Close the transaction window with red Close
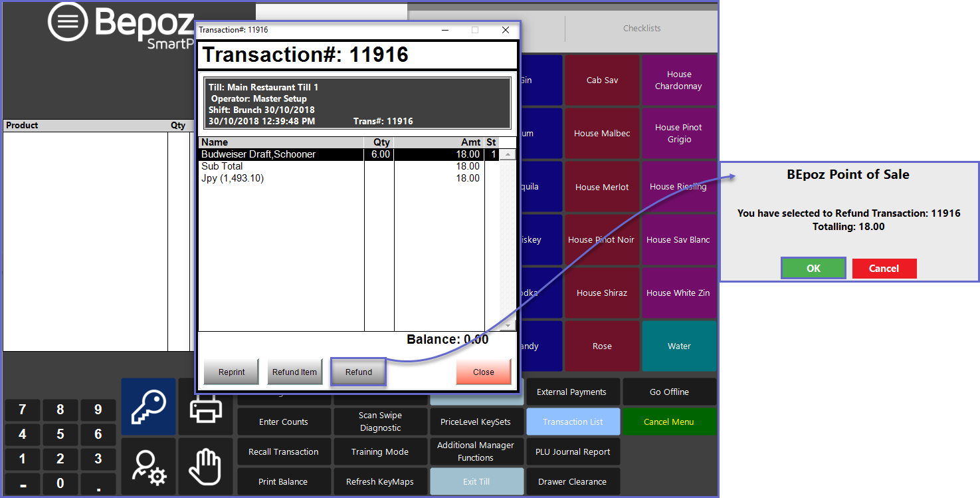Image resolution: width=980 pixels, height=498 pixels. pos(483,372)
